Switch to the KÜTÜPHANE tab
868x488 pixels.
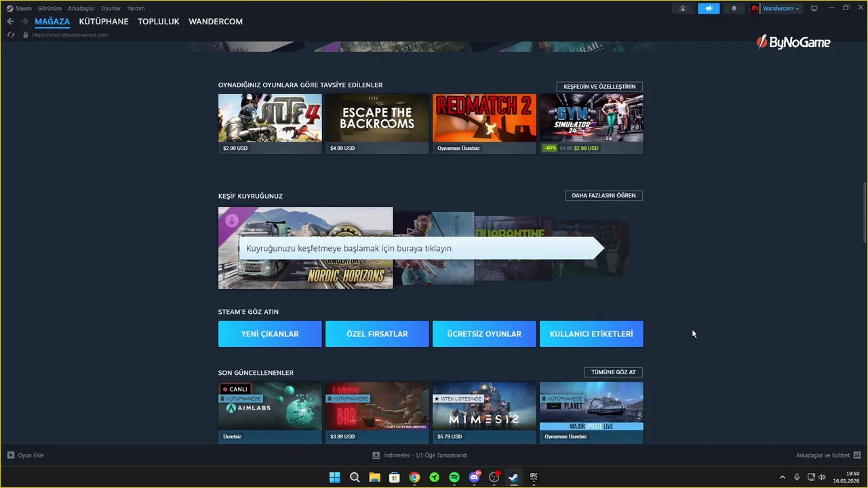point(104,22)
